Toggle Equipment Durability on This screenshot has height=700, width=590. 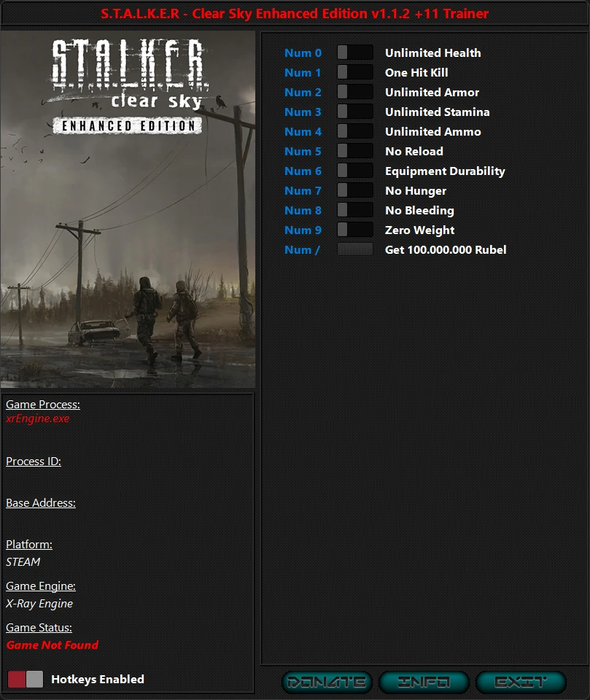pos(354,171)
